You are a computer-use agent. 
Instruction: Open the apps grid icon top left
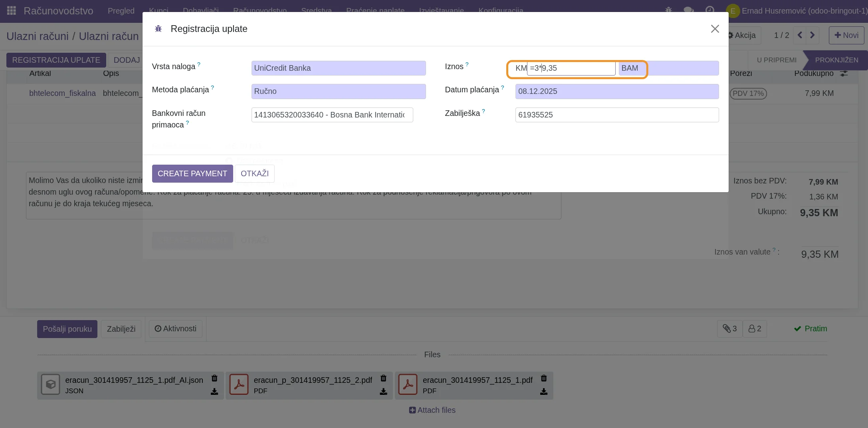pos(11,10)
